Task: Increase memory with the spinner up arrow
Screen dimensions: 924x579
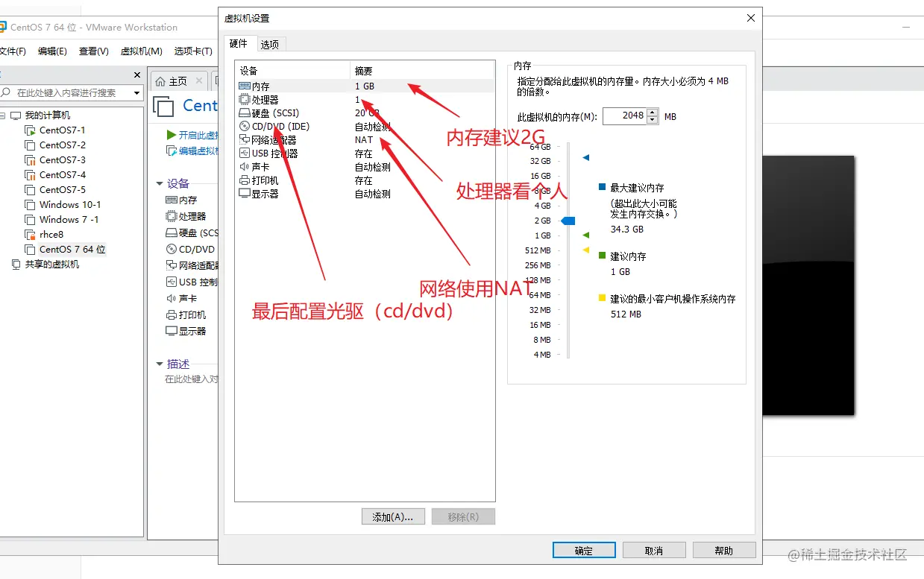Action: point(653,113)
